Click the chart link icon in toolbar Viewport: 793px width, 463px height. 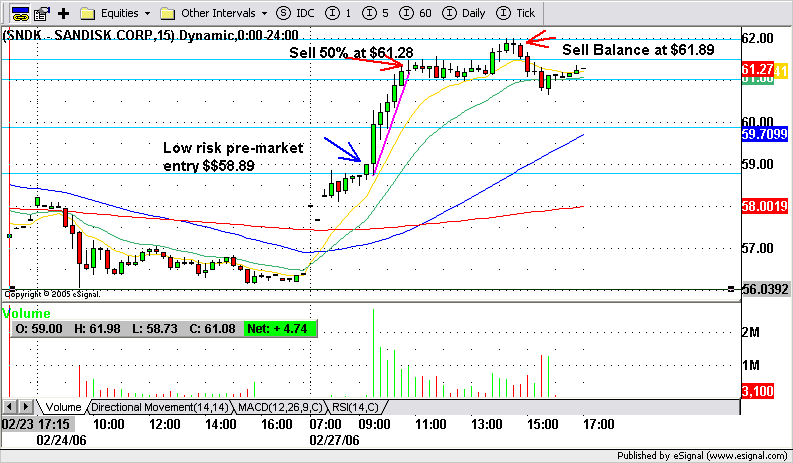pos(20,13)
